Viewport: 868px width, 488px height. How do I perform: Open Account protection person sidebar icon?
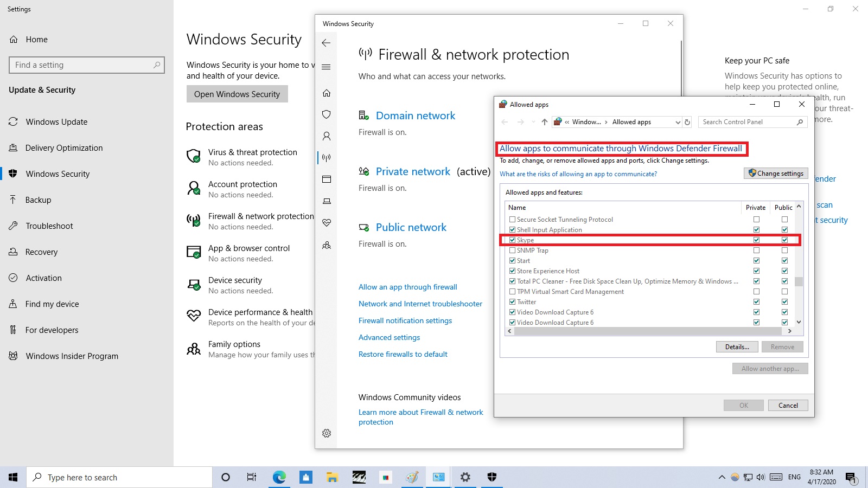327,136
